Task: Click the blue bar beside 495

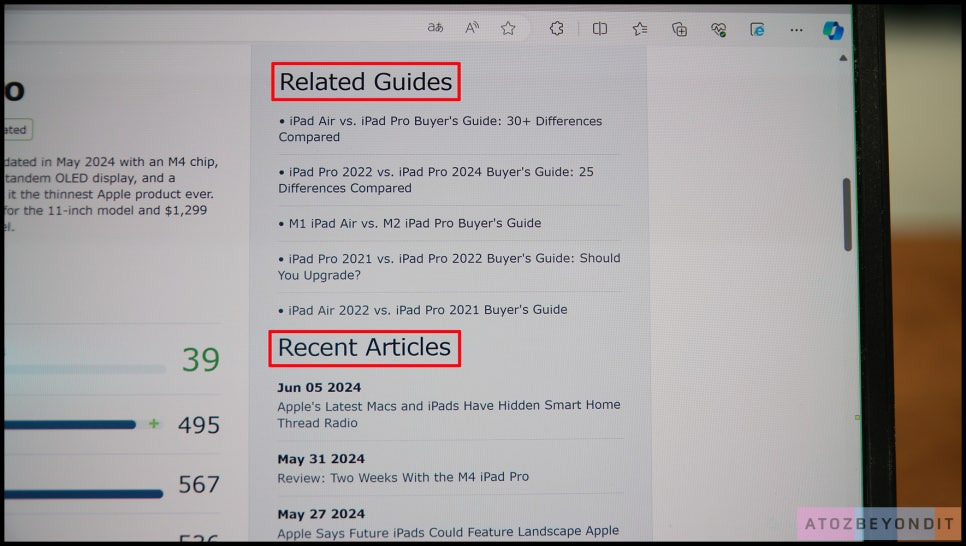Action: (70, 425)
